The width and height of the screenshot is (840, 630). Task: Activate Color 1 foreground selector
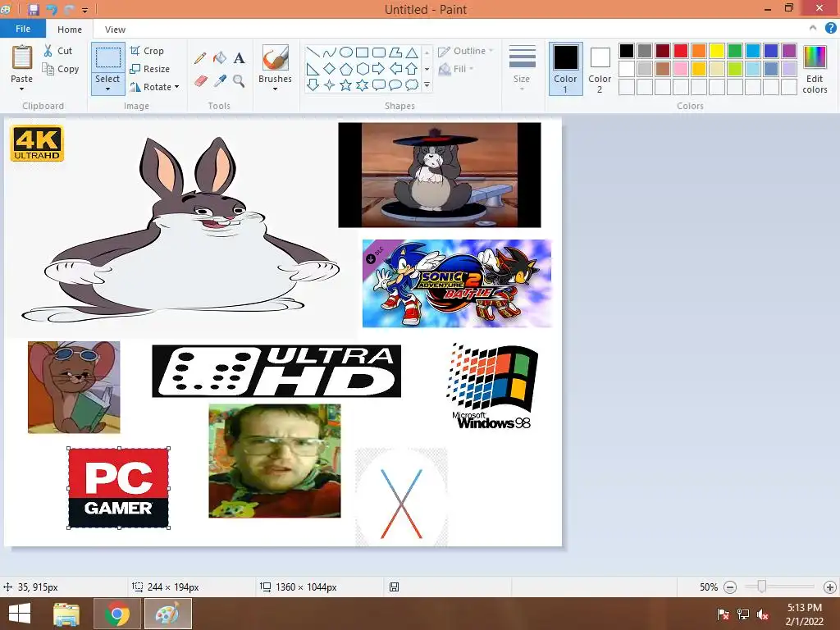(x=566, y=69)
